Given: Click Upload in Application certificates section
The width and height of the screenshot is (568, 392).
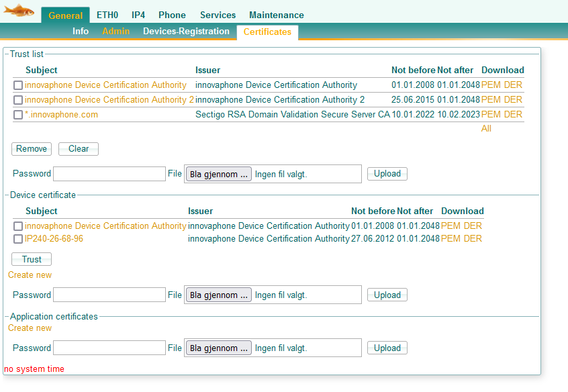Looking at the screenshot, I should [x=387, y=348].
